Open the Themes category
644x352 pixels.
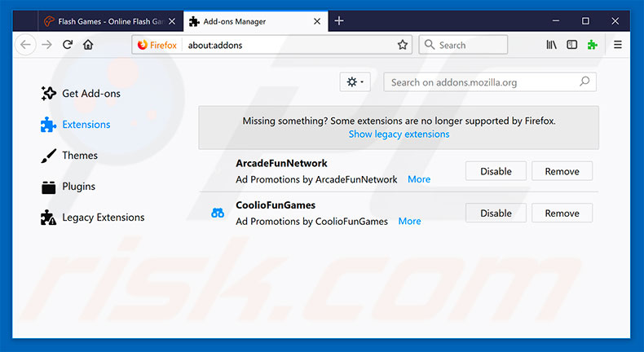coord(79,156)
